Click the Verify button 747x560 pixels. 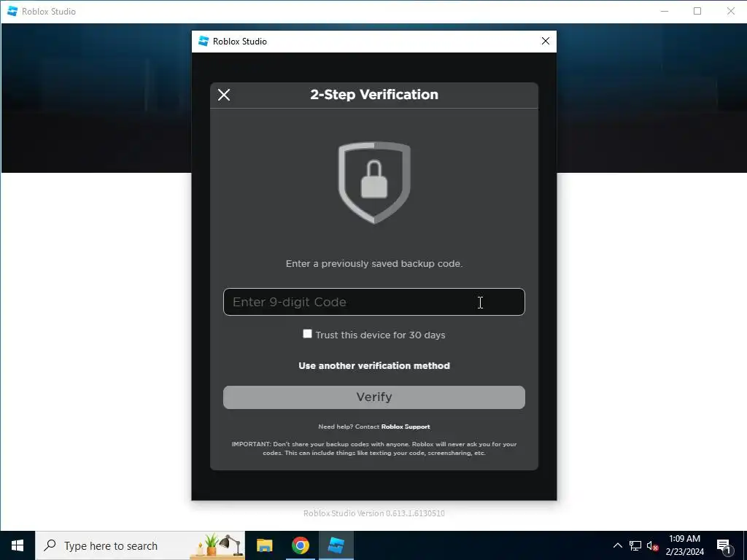(x=374, y=397)
